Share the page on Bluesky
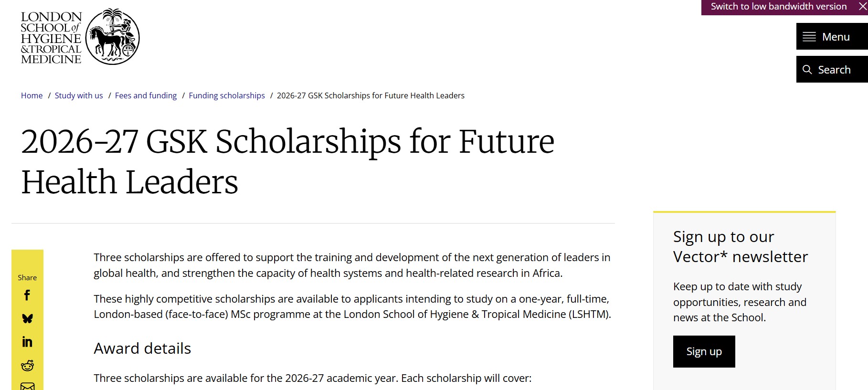 tap(27, 318)
